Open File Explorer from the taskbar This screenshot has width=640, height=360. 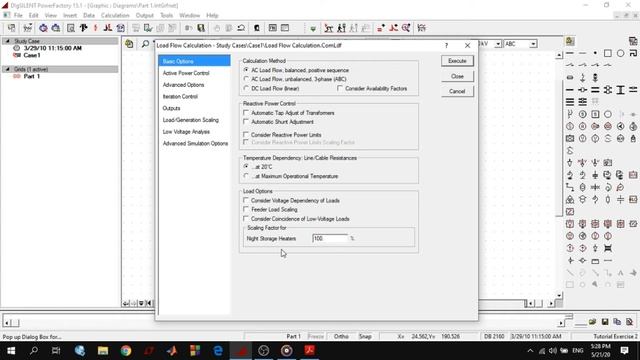click(103, 351)
